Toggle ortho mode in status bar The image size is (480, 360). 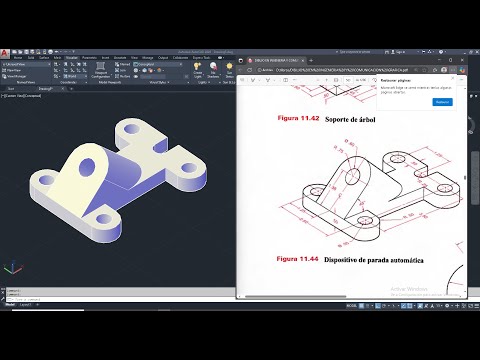(378, 306)
